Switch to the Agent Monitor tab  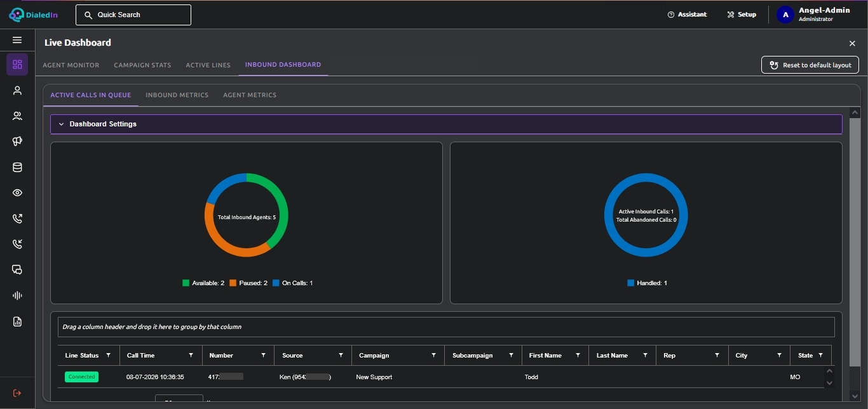(71, 65)
